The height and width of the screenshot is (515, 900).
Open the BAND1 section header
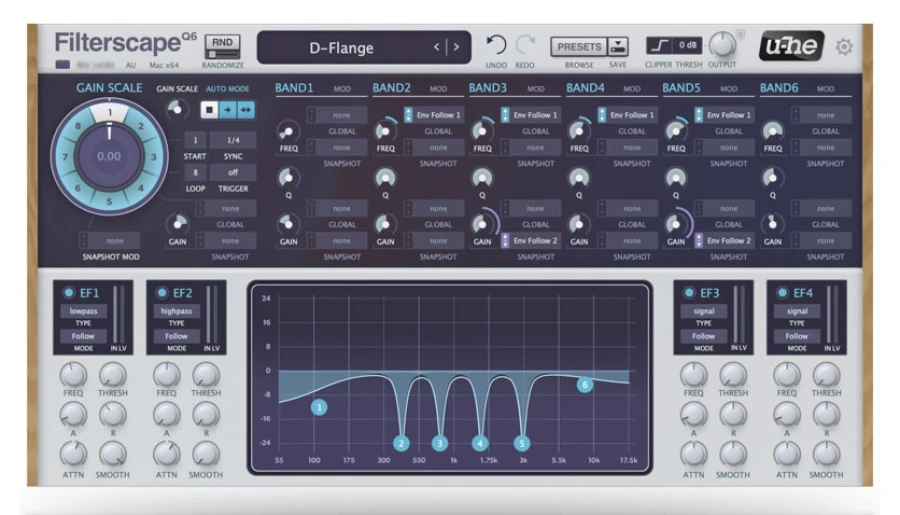[294, 88]
